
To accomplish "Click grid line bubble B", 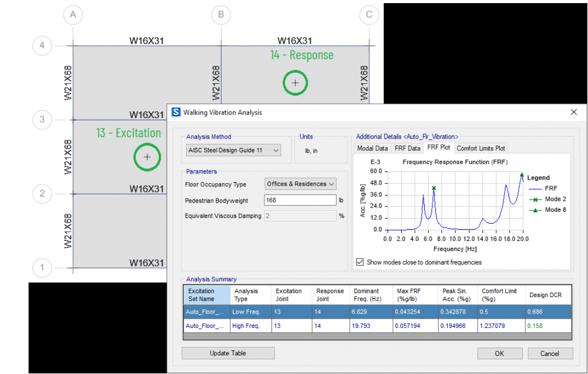I will [220, 14].
